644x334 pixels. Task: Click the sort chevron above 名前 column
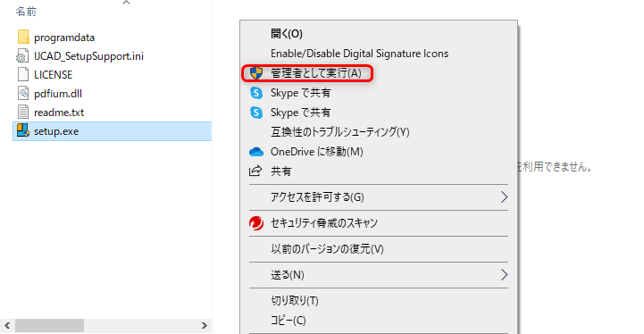127,3
